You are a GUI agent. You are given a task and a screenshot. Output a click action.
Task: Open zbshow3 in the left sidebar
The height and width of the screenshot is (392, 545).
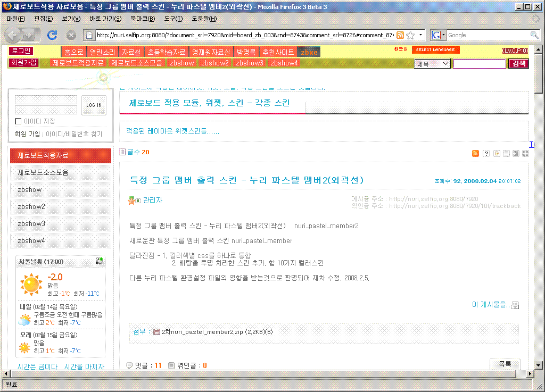point(61,223)
